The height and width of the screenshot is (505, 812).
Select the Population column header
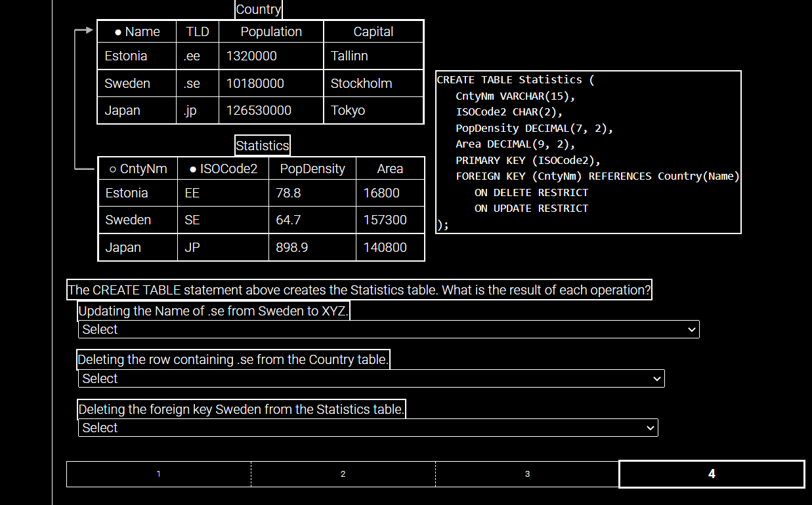point(271,31)
